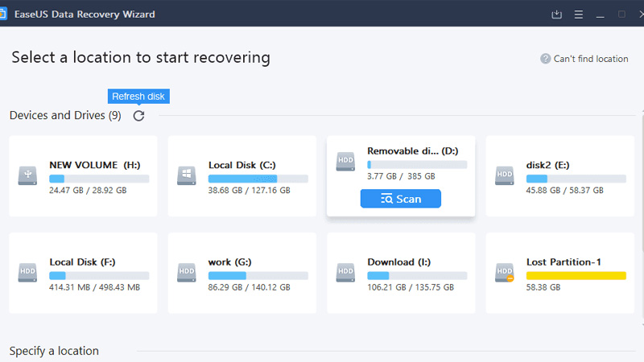Click the NEW VOLUME (H:) usage bar

point(99,179)
